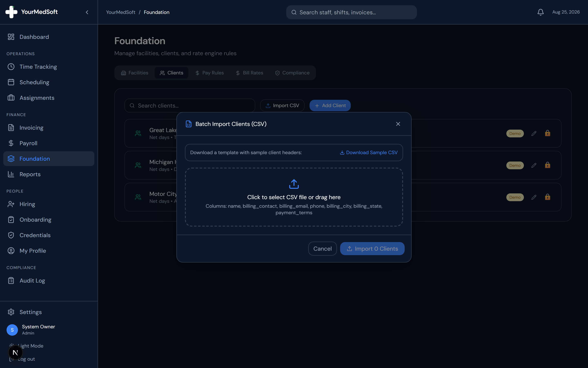Click lock icon on Motor City row
Image resolution: width=588 pixels, height=368 pixels.
(547, 197)
